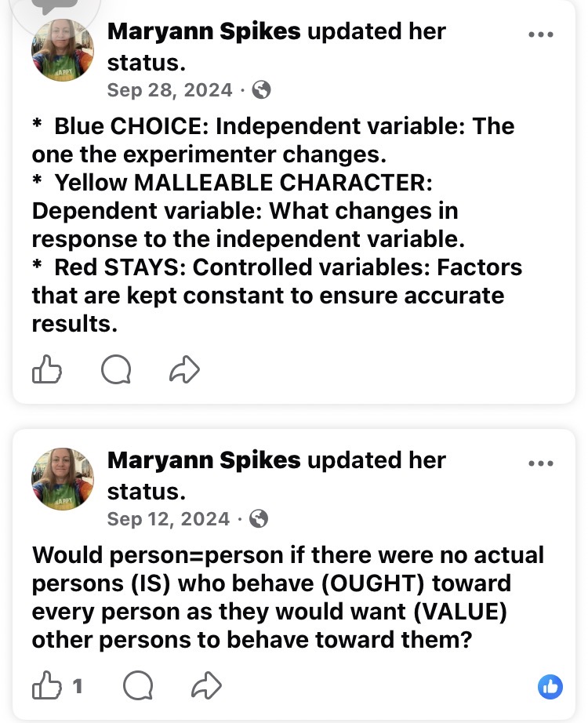Tap public globe icon beside Sep 28, 2024
The image size is (588, 723).
tap(262, 90)
